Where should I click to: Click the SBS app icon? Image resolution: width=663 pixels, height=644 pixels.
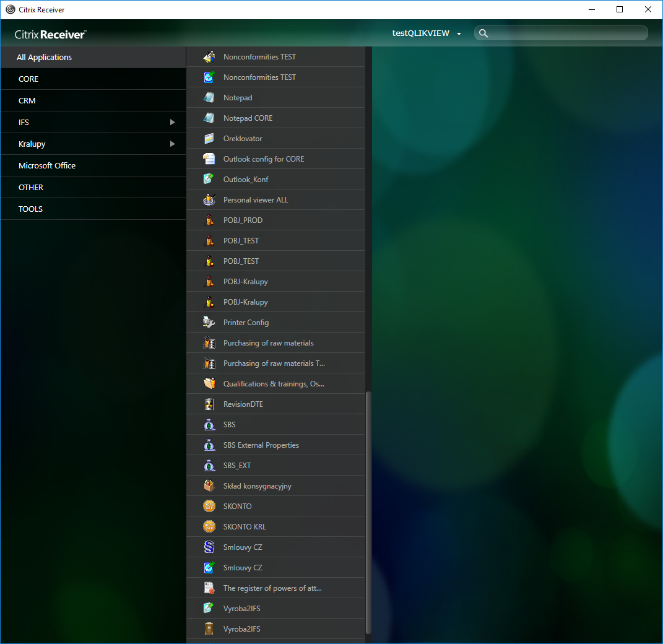209,425
